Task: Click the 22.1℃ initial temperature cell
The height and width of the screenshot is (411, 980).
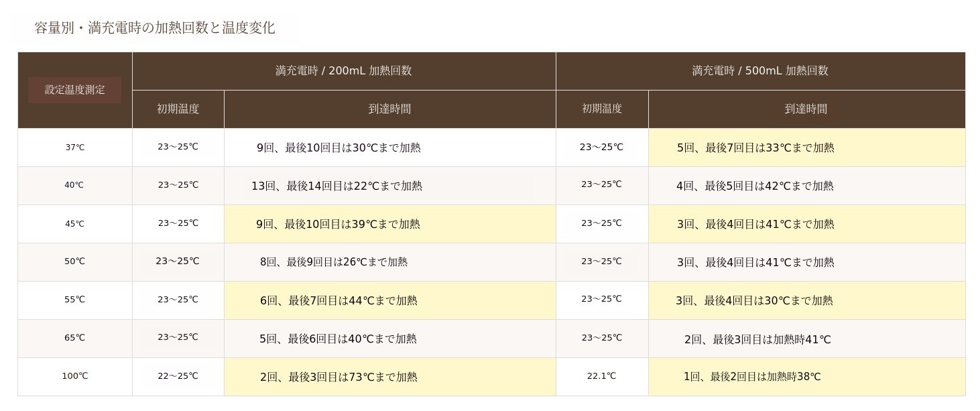Action: point(601,376)
